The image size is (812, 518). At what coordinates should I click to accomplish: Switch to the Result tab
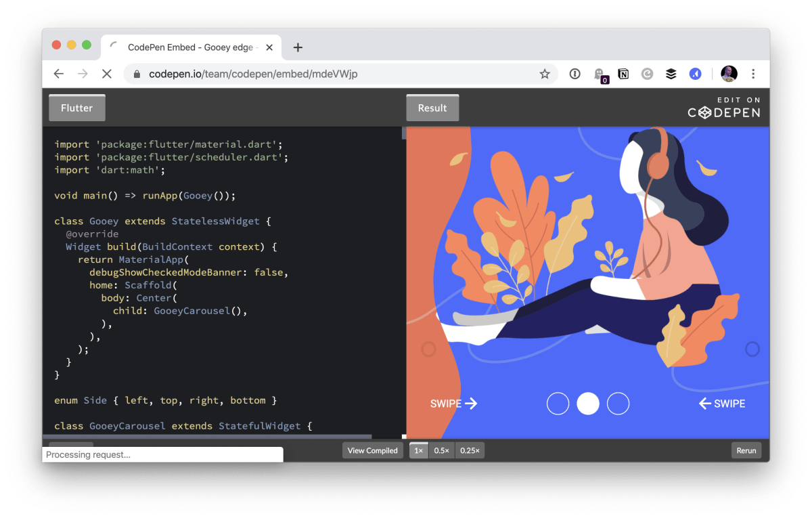[432, 107]
